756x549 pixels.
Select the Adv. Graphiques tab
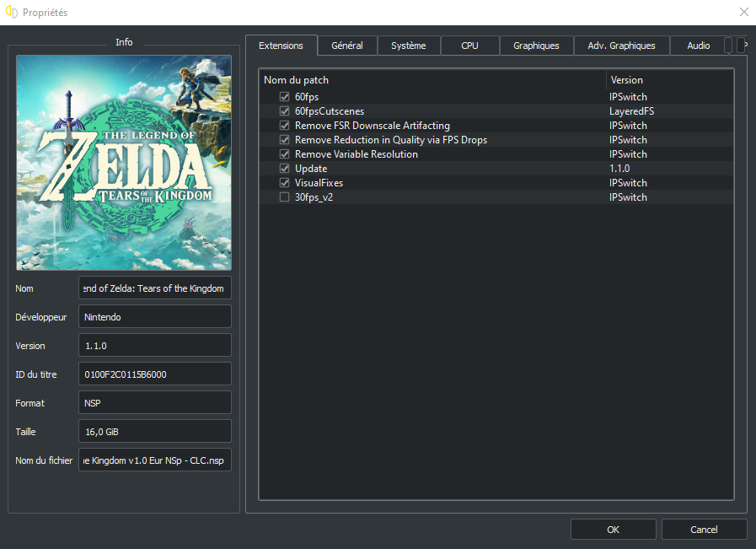pyautogui.click(x=621, y=46)
